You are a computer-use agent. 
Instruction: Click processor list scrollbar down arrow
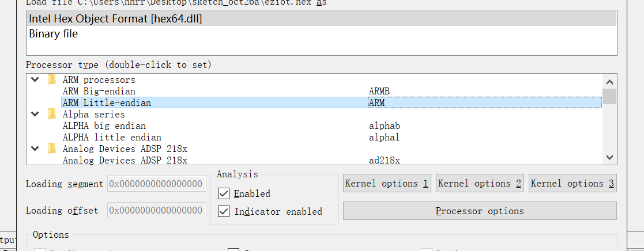[609, 157]
